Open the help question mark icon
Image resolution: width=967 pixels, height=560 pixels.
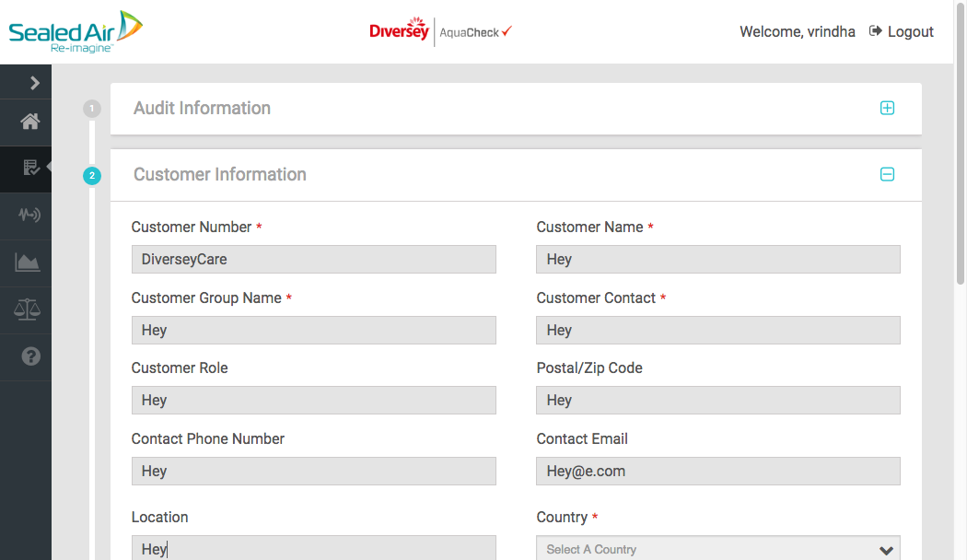(30, 356)
